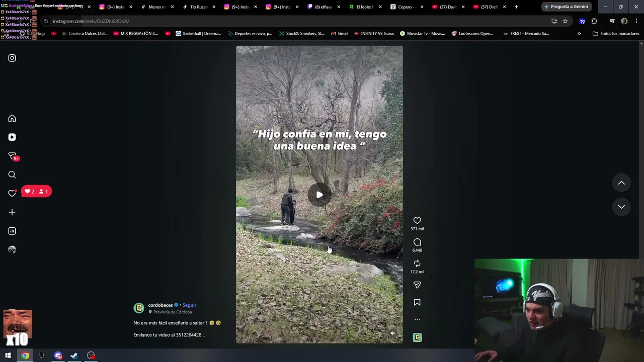644x362 pixels.
Task: Switch to the '(37) Davi' YouTube tab
Action: 448,7
